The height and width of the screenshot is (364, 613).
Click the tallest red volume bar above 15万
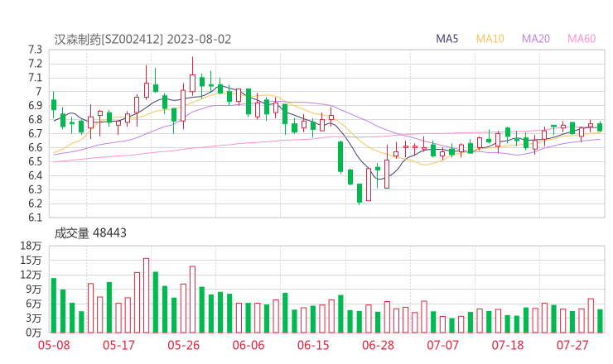coord(147,295)
